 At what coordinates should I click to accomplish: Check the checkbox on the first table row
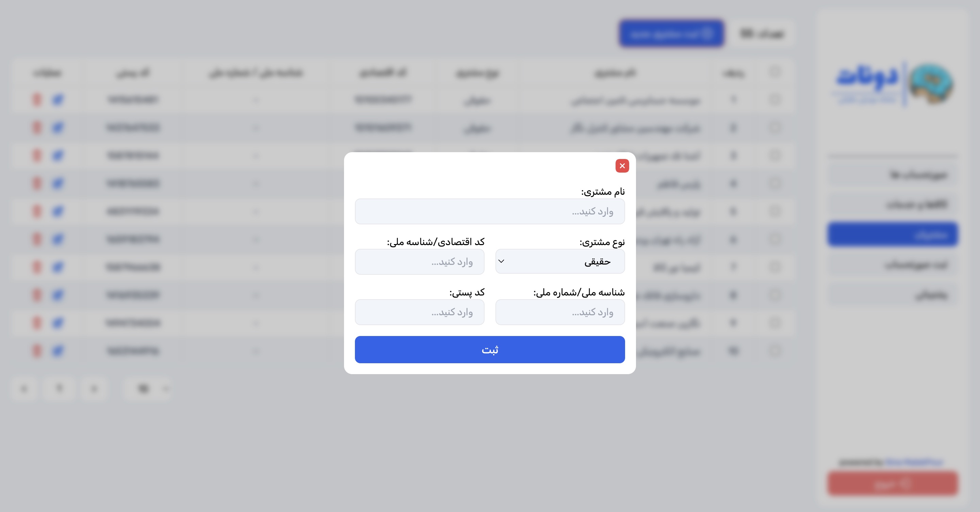point(774,100)
